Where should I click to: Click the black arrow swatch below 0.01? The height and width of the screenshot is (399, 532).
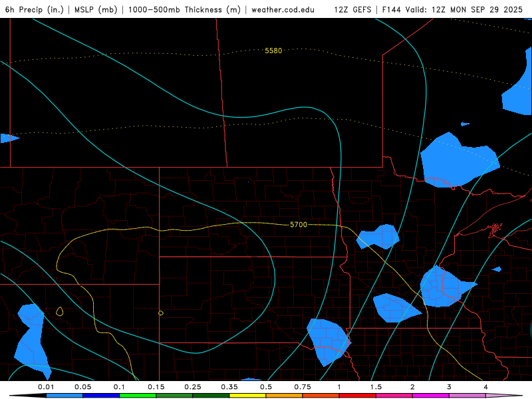coord(28,396)
